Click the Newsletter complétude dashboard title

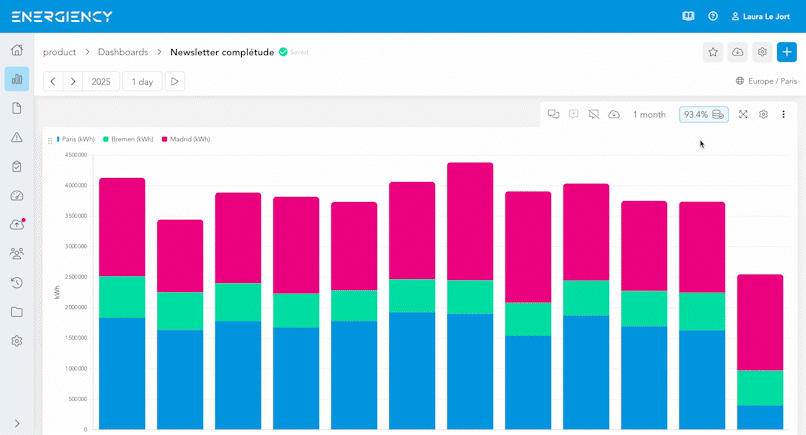coord(222,52)
